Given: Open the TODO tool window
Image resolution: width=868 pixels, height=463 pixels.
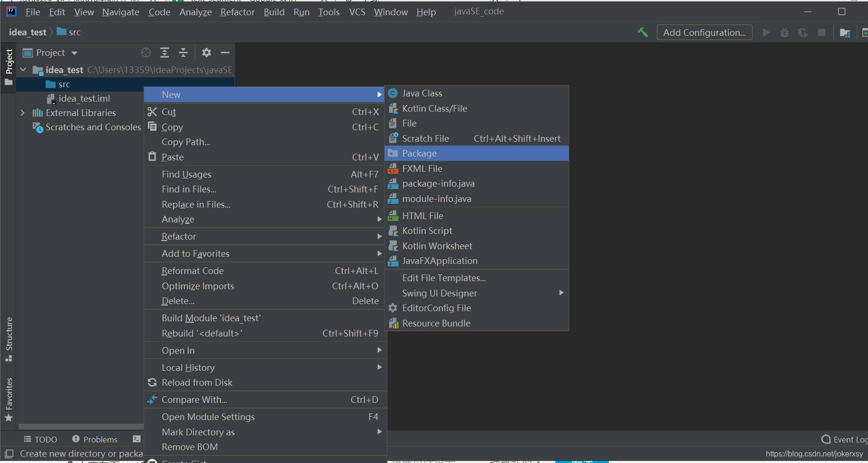Looking at the screenshot, I should click(x=41, y=439).
